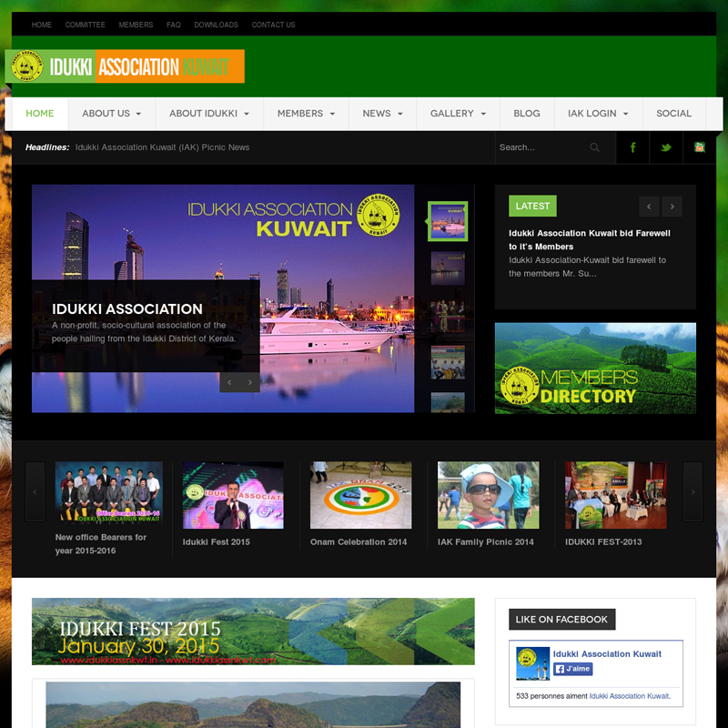Open the YouTube social icon
The height and width of the screenshot is (728, 728).
coord(699,147)
